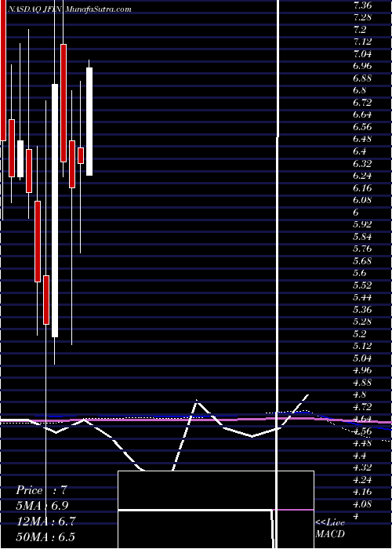Screen dimensions: 392x549
Task: Click the axis label reading exactly 4
Action: pyautogui.click(x=358, y=517)
